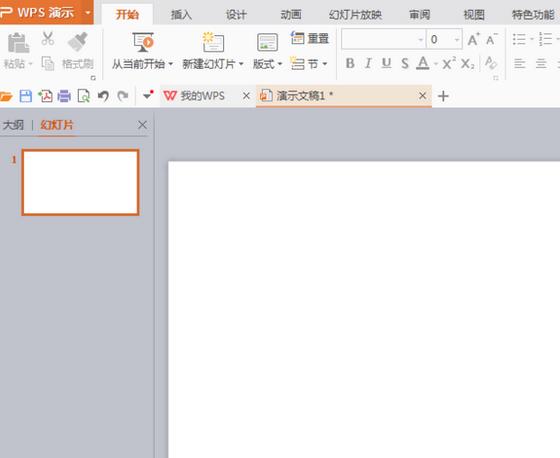560x458 pixels.
Task: Click the font color A button
Action: (423, 64)
